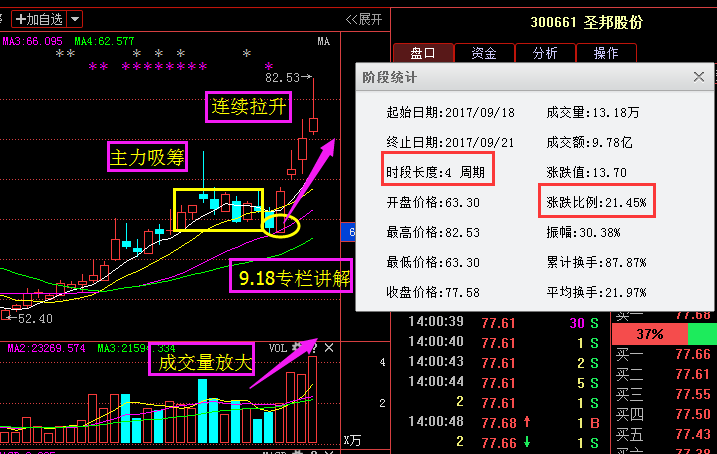Image resolution: width=717 pixels, height=454 pixels.
Task: Click the X万 volume unit label
Action: [x=352, y=439]
